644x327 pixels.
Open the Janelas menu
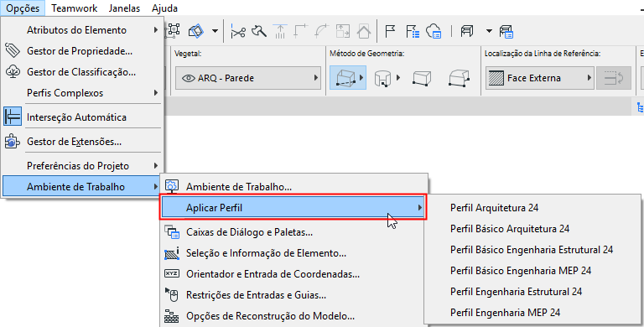[x=124, y=8]
